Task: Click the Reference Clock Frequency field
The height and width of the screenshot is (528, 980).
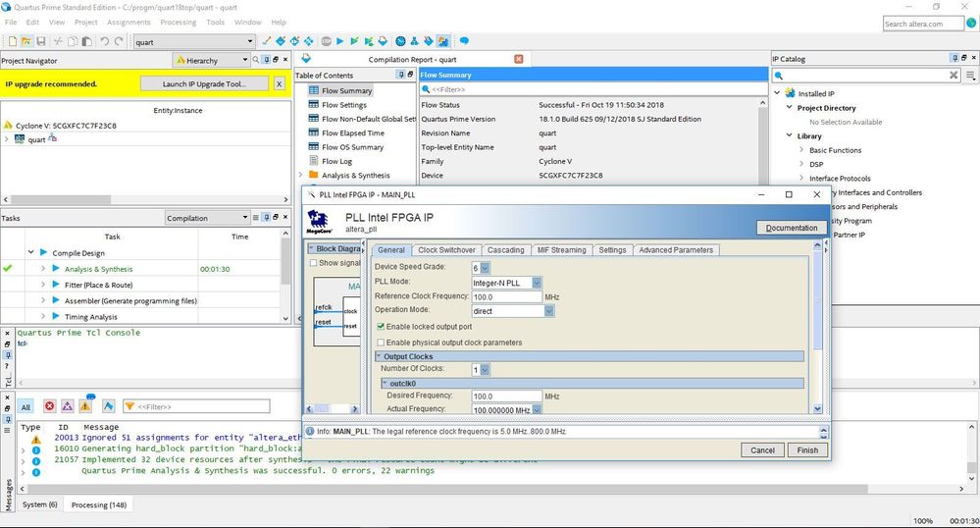Action: [x=507, y=296]
